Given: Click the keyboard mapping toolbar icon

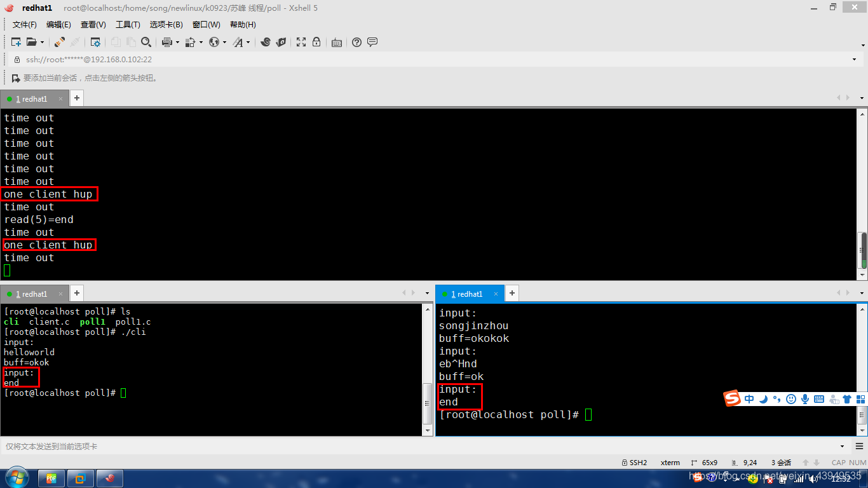Looking at the screenshot, I should [337, 43].
